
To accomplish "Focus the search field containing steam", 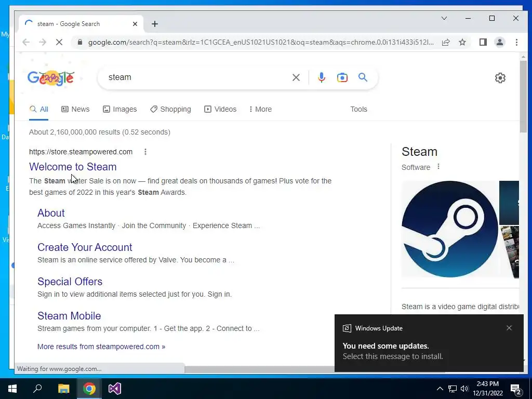I will pos(197,77).
